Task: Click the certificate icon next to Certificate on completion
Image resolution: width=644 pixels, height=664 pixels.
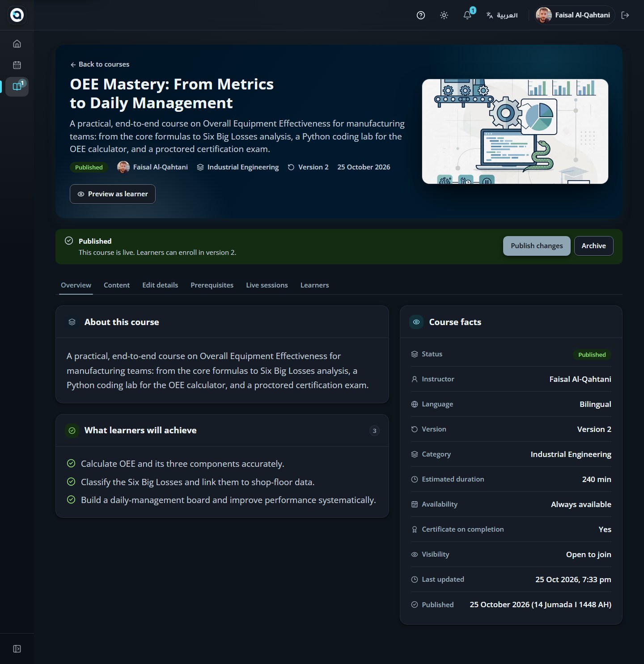Action: (415, 529)
